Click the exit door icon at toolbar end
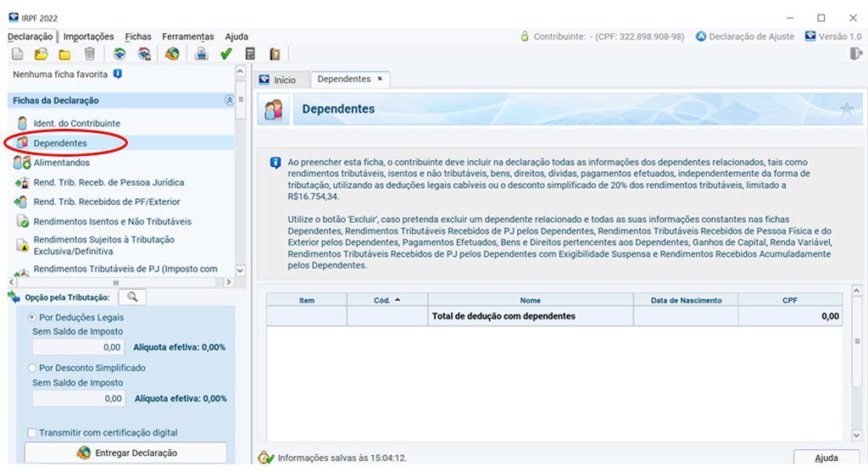This screenshot has width=868, height=472. [x=856, y=53]
